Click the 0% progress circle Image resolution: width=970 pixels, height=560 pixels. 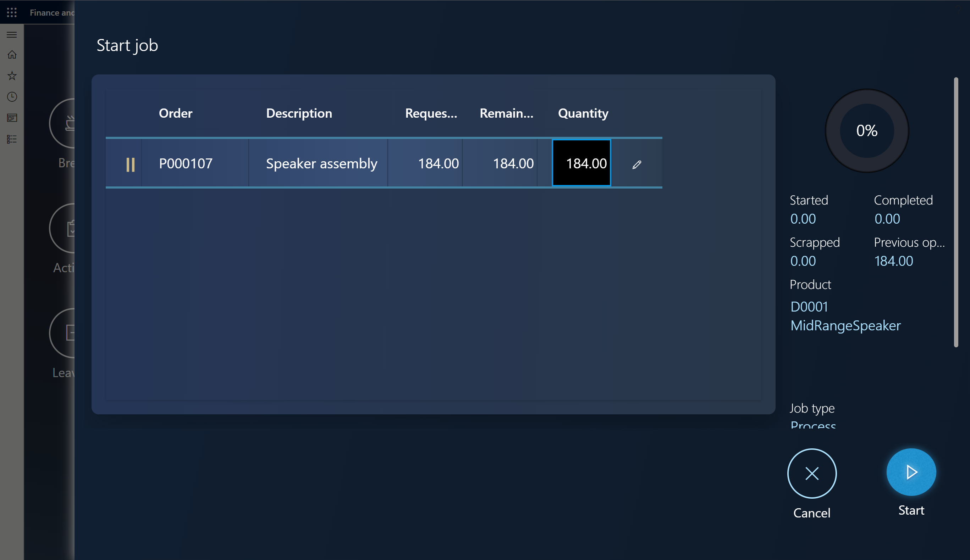click(x=866, y=131)
